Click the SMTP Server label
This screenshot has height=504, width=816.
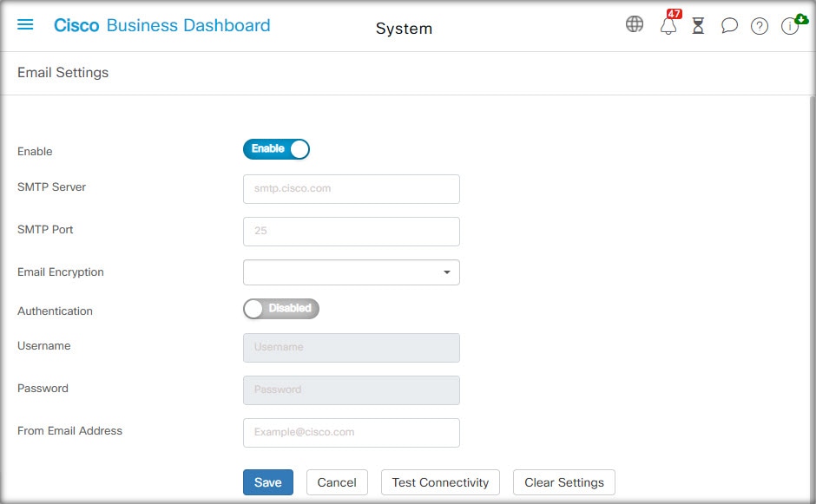tap(51, 187)
